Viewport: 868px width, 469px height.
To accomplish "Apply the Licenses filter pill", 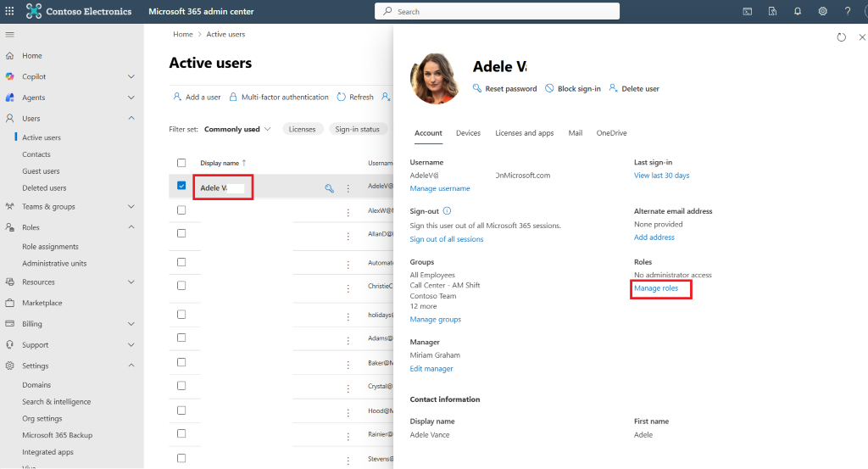I will tap(303, 129).
